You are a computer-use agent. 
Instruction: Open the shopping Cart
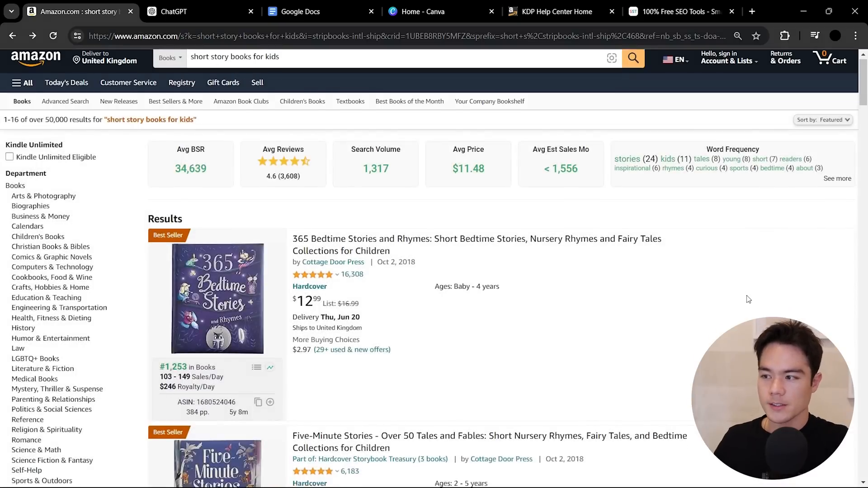(829, 58)
